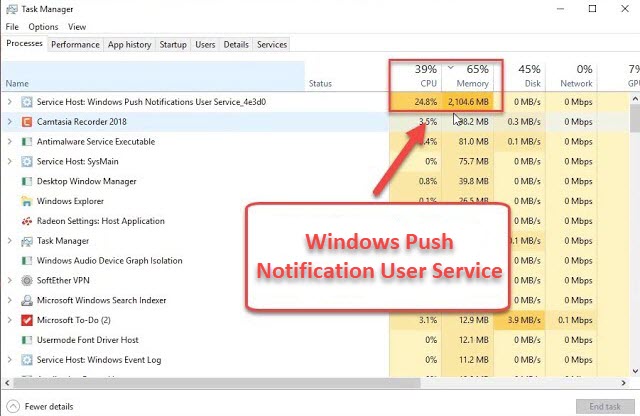Click the 3.9 MB/s disk value
Image resolution: width=640 pixels, height=416 pixels.
(x=524, y=320)
